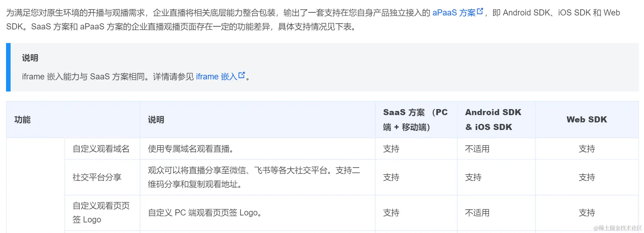The height and width of the screenshot is (233, 644).
Task: Click 自定义 PC 端观看页页签 Logo description
Action: [205, 213]
